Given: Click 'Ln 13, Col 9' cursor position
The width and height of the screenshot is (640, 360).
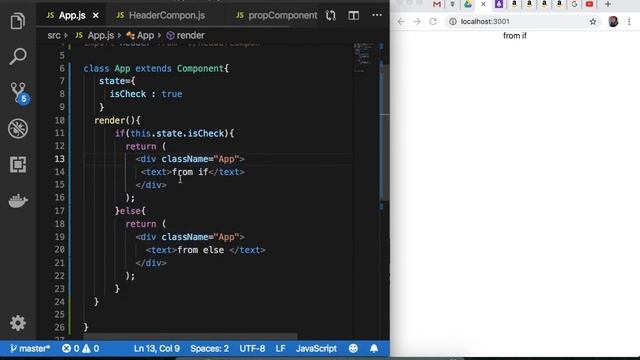Looking at the screenshot, I should (157, 349).
